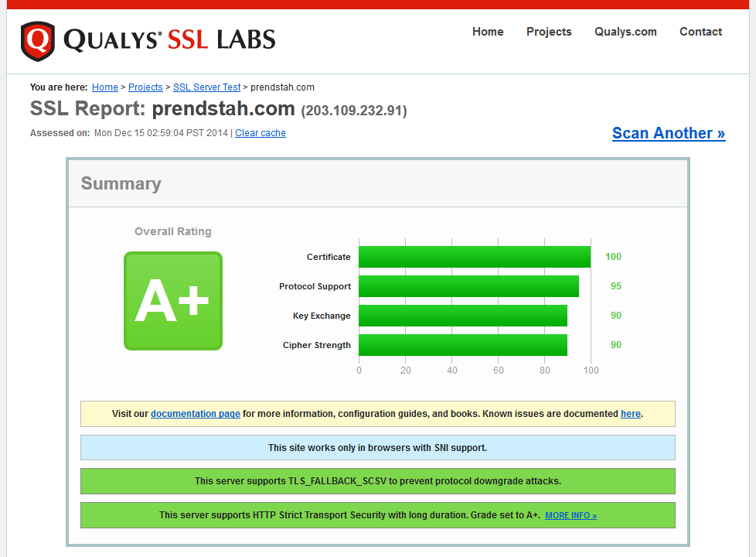Follow the Home breadcrumb link

tap(105, 87)
